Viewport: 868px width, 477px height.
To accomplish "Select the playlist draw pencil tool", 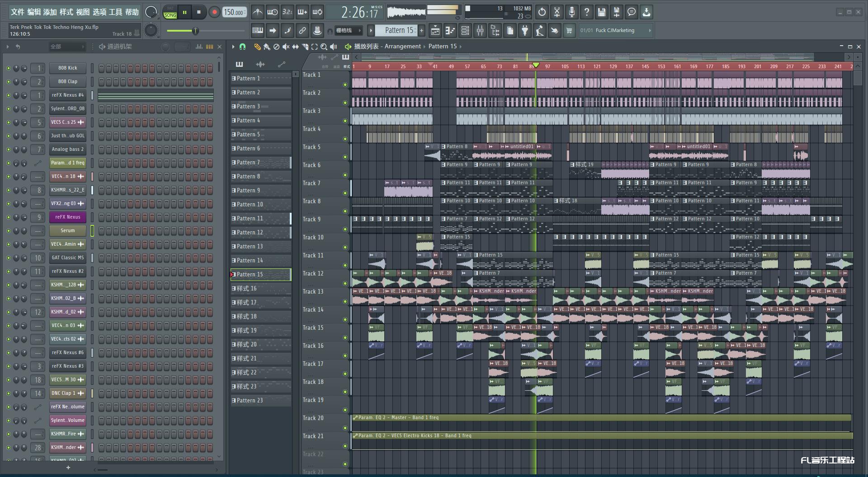I will [x=257, y=47].
